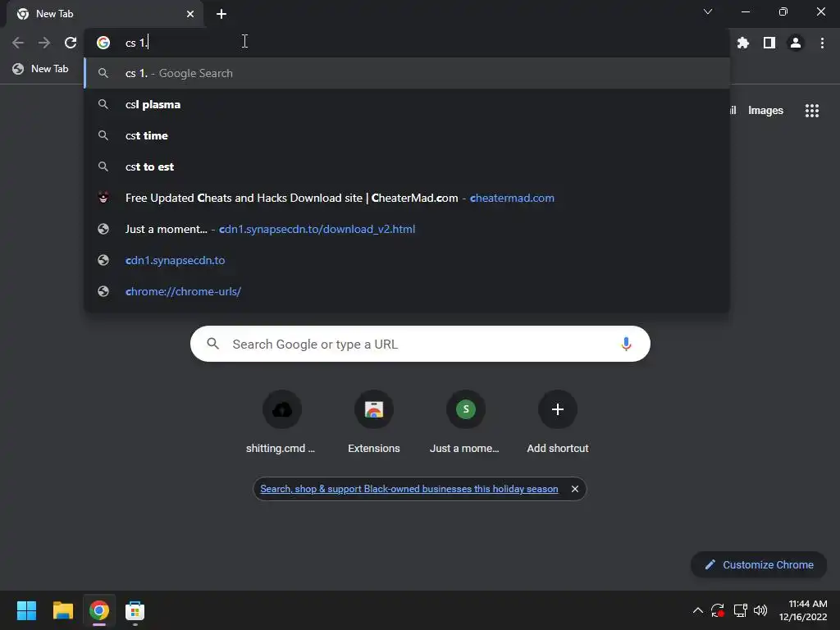The image size is (840, 630).
Task: Click the Google G icon in address bar
Action: click(103, 43)
